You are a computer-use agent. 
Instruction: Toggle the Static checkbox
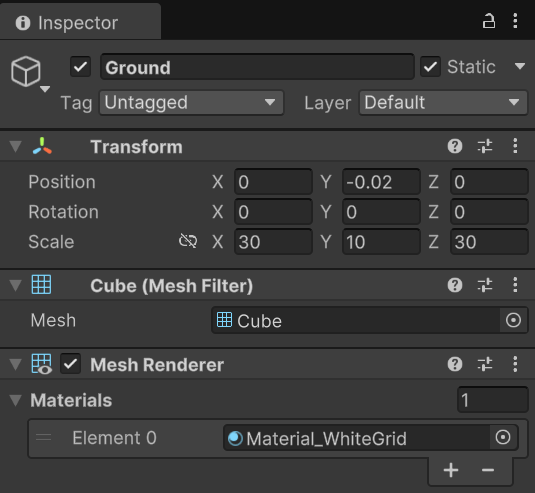click(430, 67)
